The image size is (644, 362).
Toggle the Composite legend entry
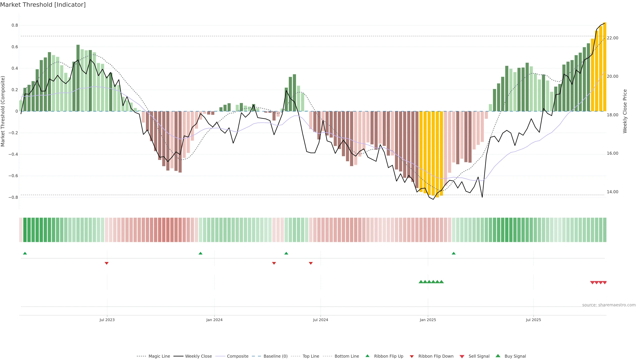click(237, 356)
